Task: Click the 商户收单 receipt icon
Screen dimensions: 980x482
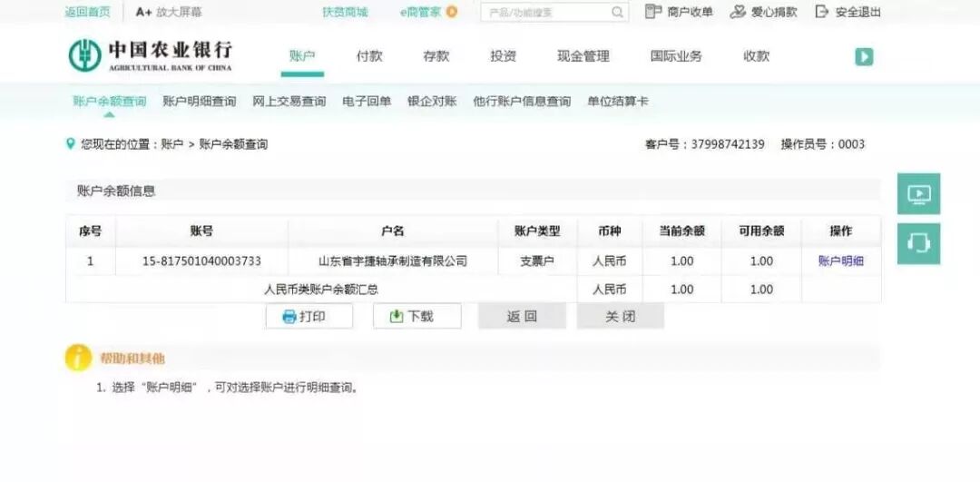Action: click(x=653, y=11)
